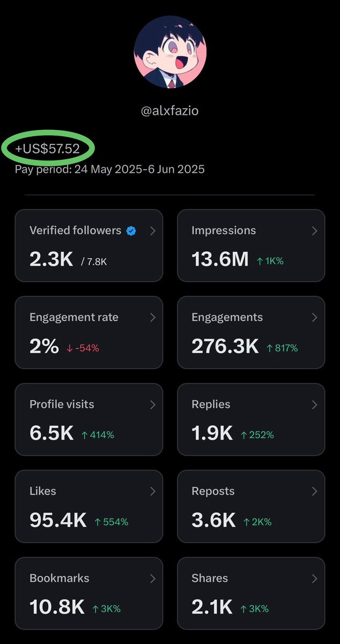Expand Engagement rate chevron
340x644 pixels.
point(152,318)
